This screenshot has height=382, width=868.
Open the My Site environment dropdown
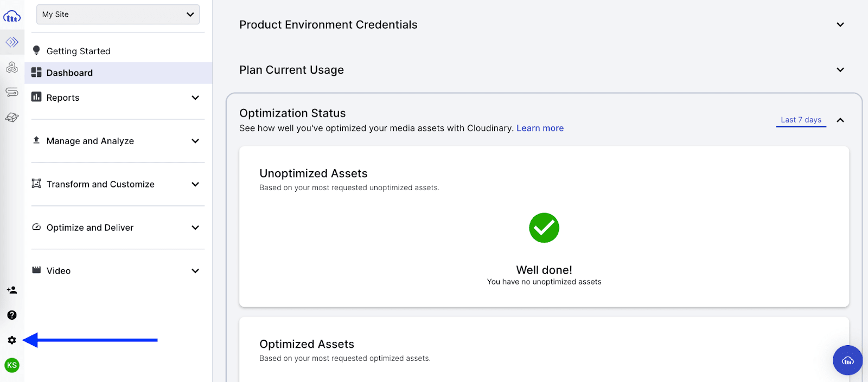point(118,15)
